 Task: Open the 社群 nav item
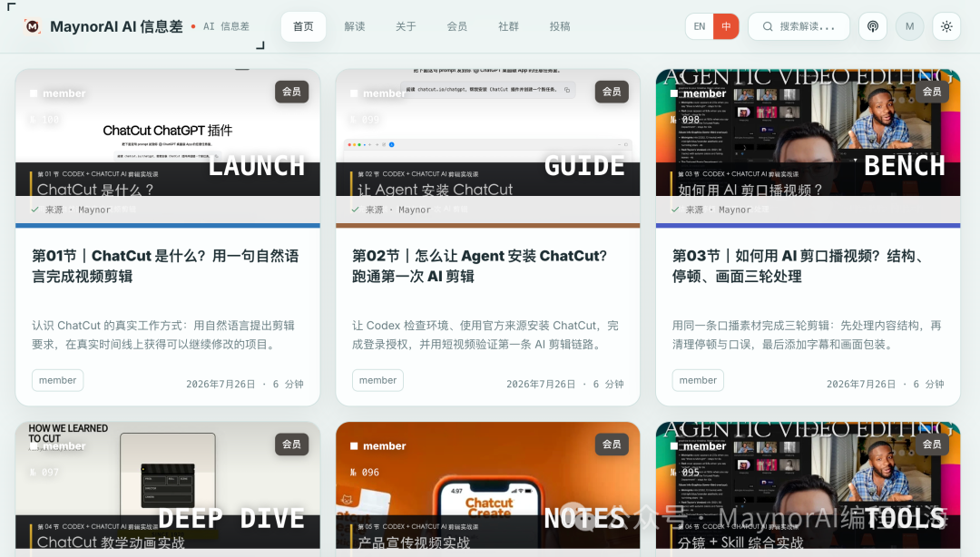click(508, 26)
